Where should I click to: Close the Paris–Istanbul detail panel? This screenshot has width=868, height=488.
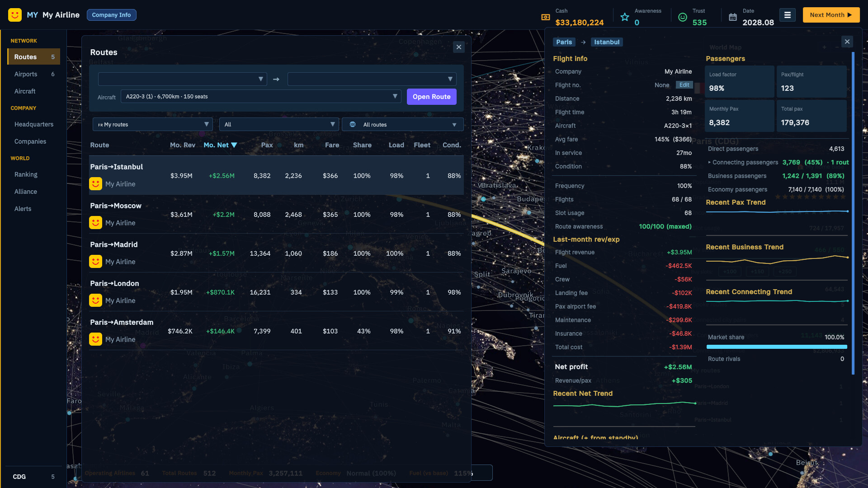click(847, 42)
